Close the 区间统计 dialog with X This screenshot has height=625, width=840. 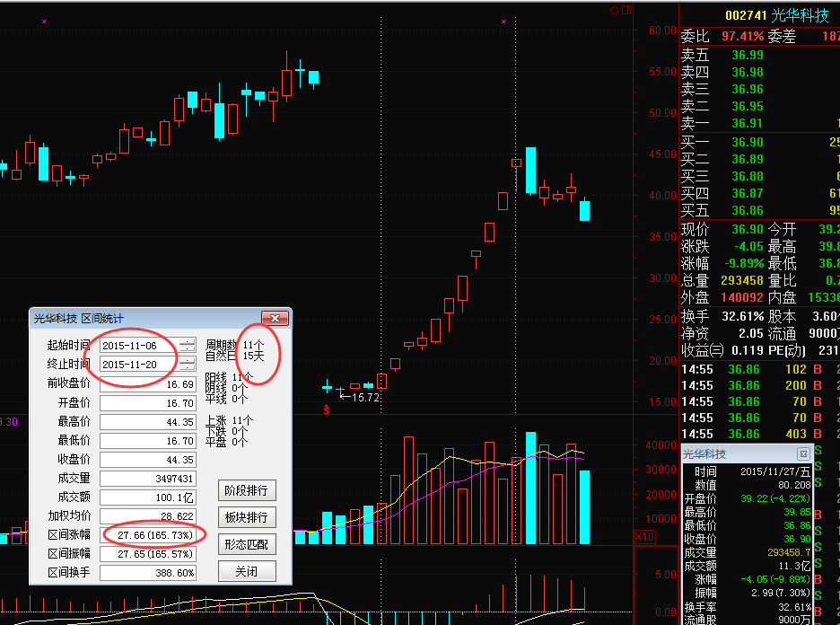pos(275,319)
